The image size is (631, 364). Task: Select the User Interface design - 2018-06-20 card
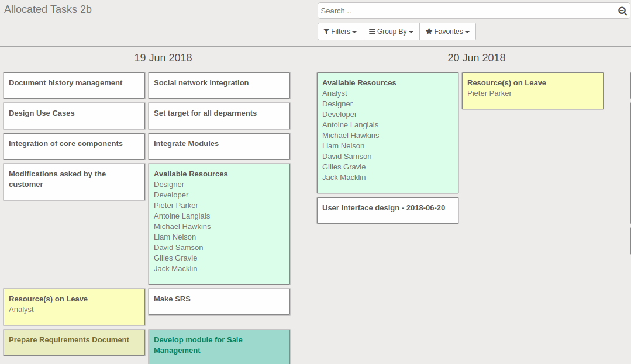[x=387, y=210]
